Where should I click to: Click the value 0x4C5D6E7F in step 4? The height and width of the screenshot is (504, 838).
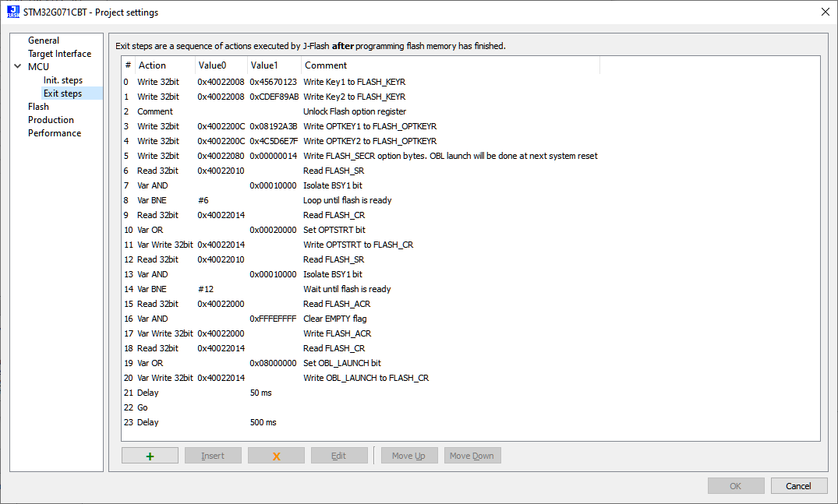point(274,141)
